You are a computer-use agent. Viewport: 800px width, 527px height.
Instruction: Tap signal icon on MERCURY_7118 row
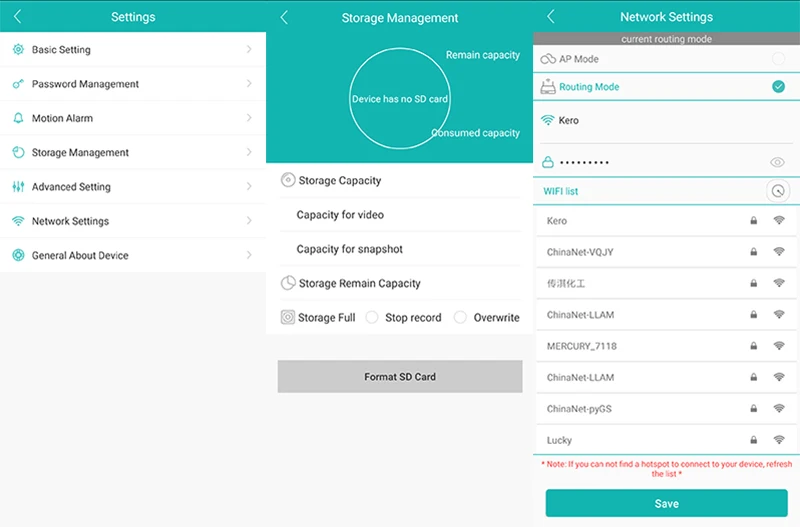tap(779, 346)
